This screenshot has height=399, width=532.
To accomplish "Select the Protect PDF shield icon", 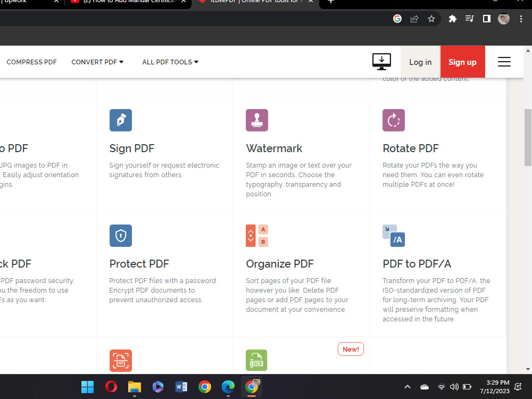I will tap(120, 236).
